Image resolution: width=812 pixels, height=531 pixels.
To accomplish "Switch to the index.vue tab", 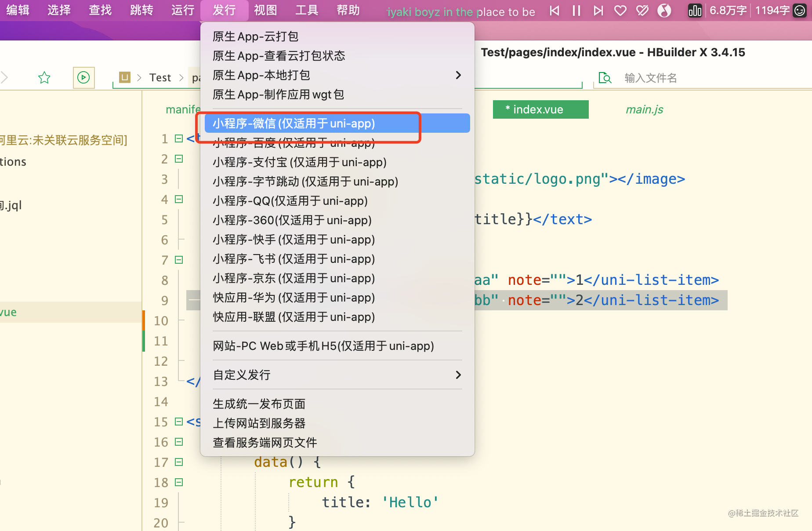I will click(540, 109).
